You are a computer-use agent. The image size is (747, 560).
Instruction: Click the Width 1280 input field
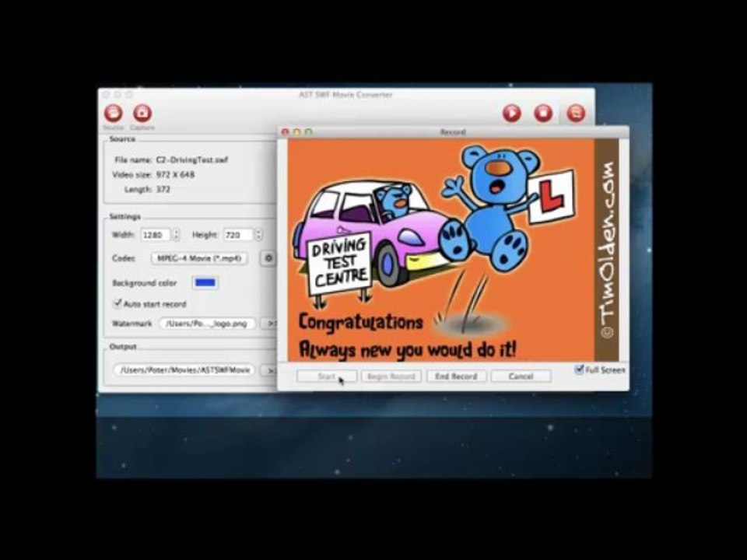tap(156, 235)
